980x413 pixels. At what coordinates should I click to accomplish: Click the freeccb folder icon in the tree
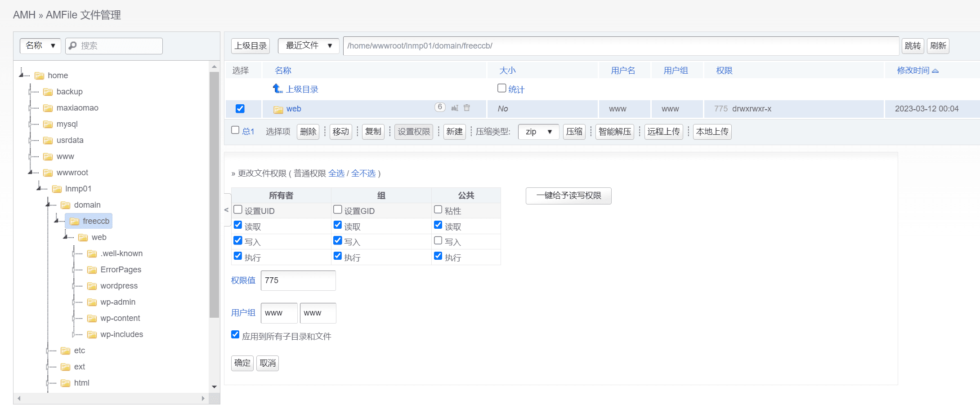[75, 221]
